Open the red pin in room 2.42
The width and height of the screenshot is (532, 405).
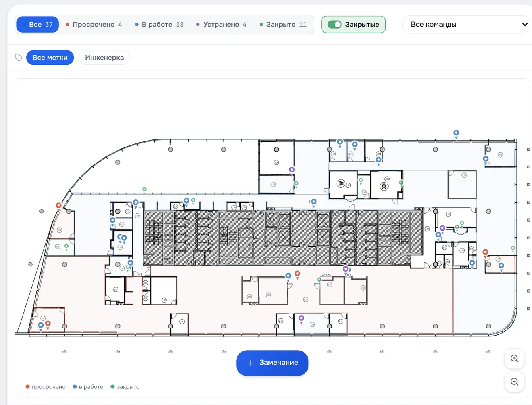point(48,324)
